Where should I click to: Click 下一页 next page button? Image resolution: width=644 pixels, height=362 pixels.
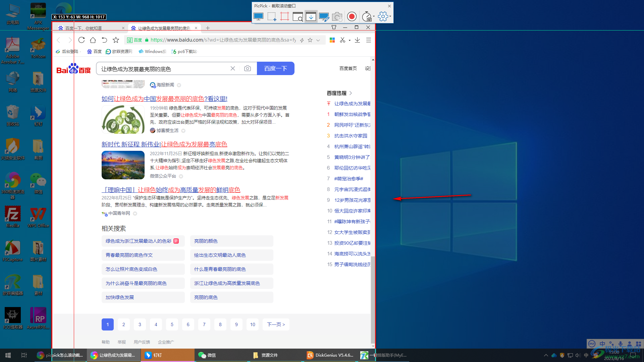coord(276,324)
